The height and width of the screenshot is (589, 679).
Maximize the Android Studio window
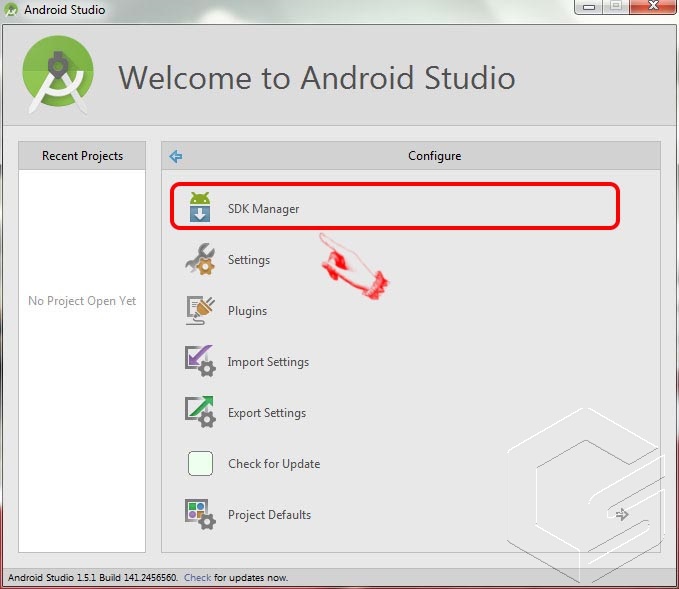coord(616,6)
